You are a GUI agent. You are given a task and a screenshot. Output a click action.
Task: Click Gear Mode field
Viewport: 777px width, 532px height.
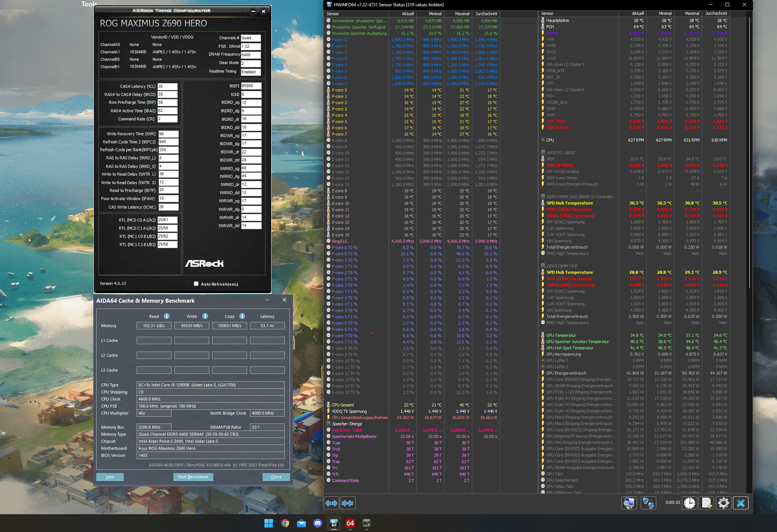click(251, 63)
